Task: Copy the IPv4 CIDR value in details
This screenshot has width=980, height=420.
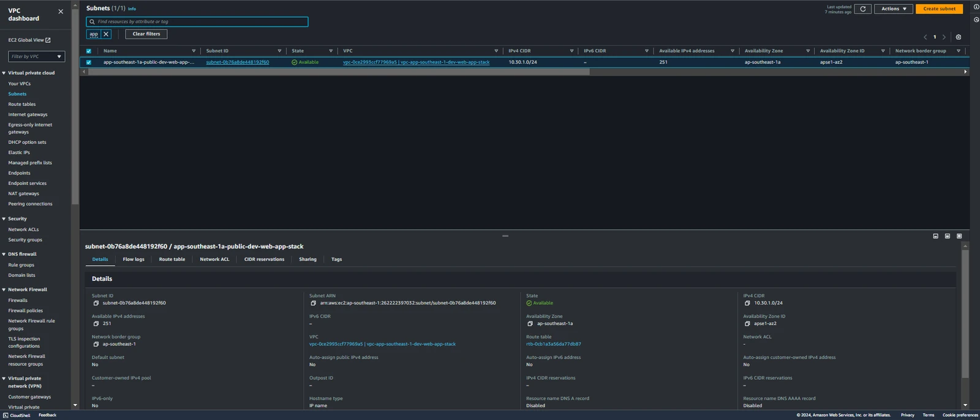Action: (x=747, y=303)
